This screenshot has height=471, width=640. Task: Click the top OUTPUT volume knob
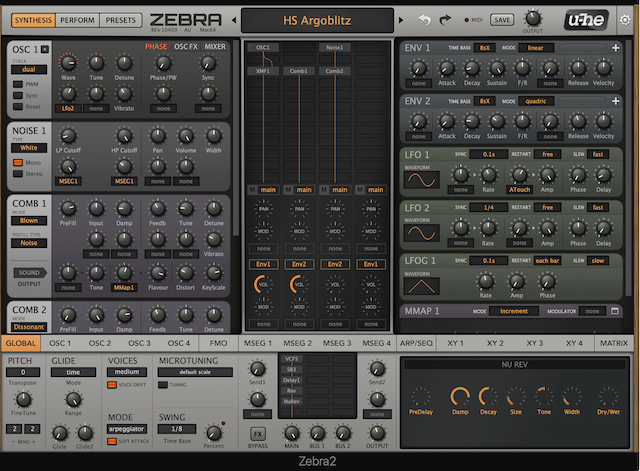pyautogui.click(x=533, y=19)
